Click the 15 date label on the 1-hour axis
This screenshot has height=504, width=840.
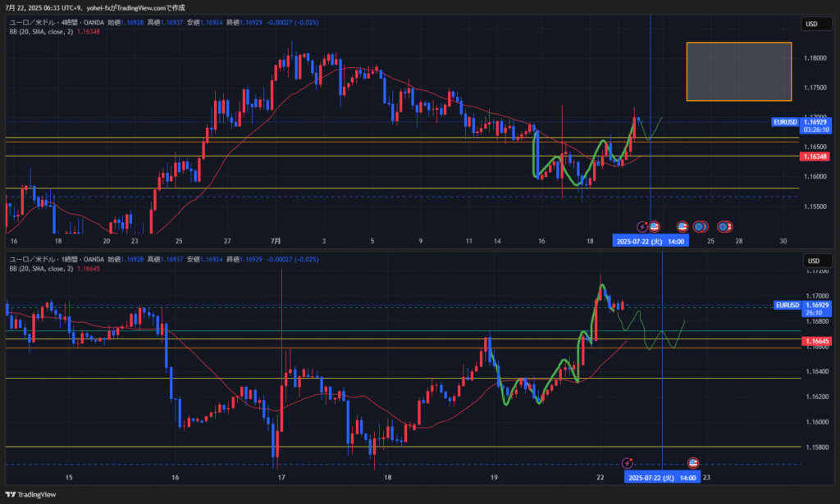(x=69, y=477)
